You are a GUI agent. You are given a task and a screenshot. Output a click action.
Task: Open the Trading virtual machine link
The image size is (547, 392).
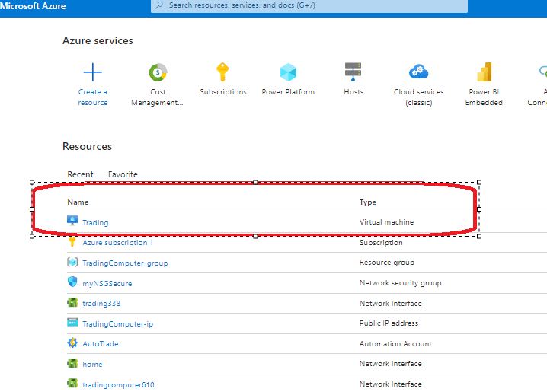click(x=95, y=222)
